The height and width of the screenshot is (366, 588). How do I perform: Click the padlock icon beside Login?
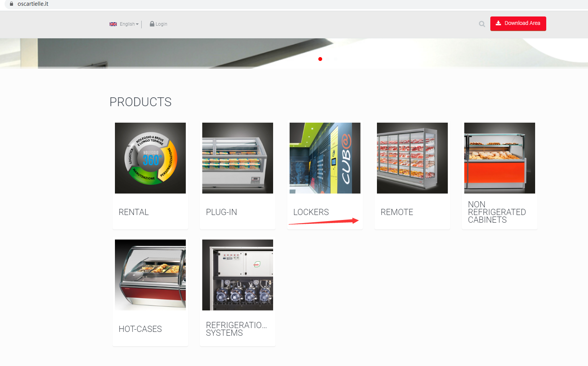(152, 24)
